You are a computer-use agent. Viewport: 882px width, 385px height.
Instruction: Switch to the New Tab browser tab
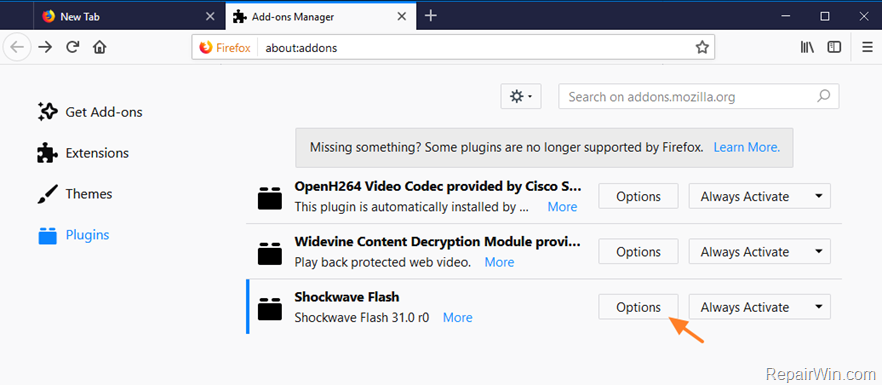pyautogui.click(x=128, y=16)
